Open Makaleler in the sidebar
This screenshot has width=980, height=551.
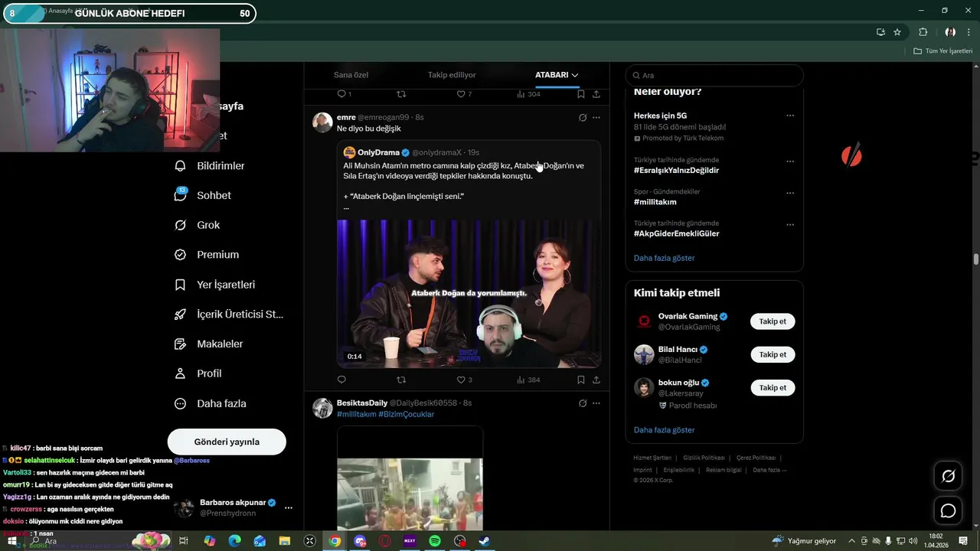(x=209, y=344)
